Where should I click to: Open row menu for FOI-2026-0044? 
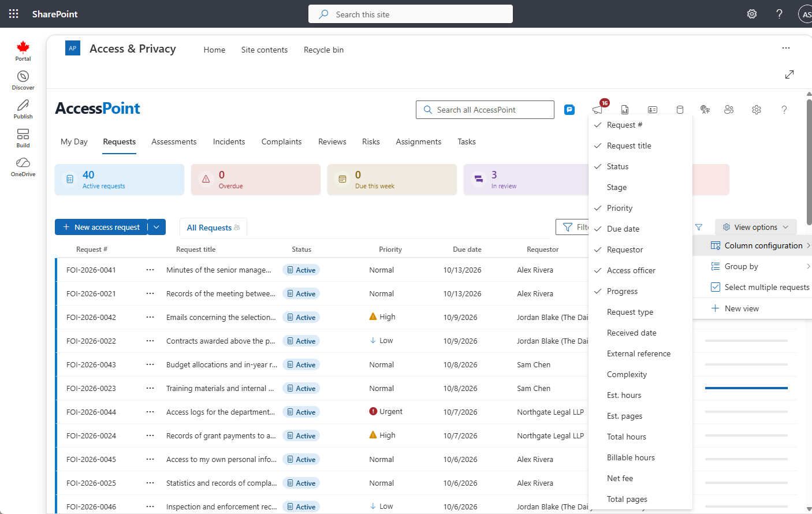point(150,412)
